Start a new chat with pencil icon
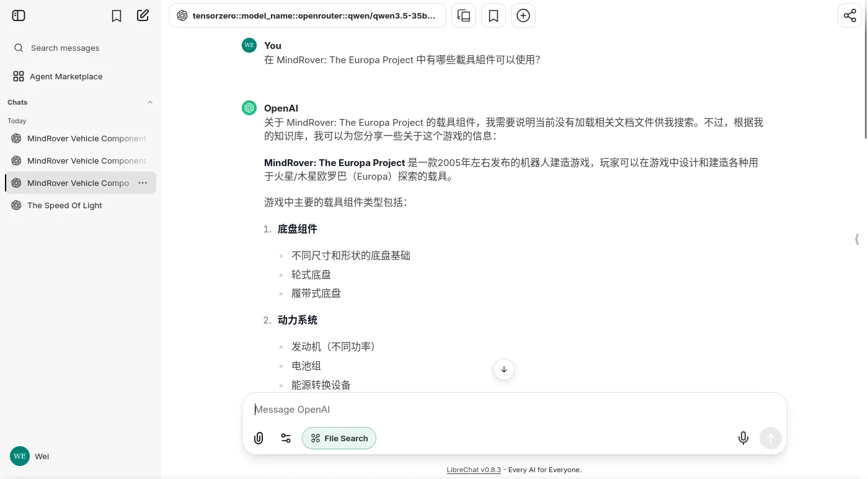The width and height of the screenshot is (868, 479). pos(143,15)
